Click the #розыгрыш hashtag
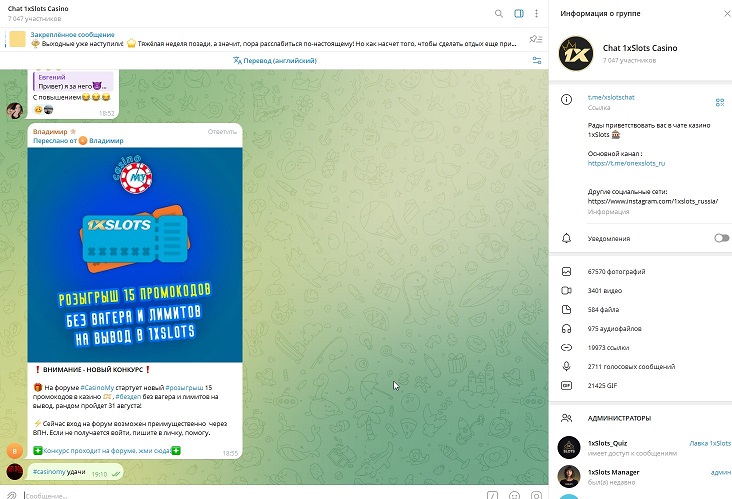Screen dimensions: 732x499 click(x=184, y=387)
